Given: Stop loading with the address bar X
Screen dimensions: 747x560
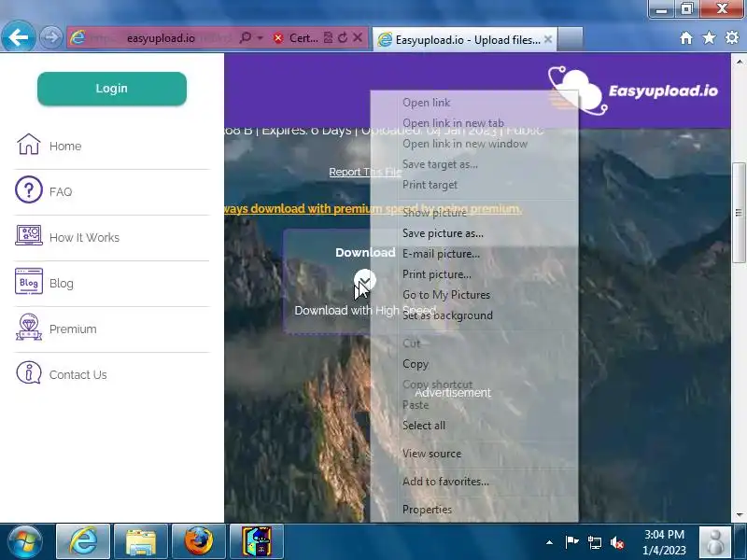Looking at the screenshot, I should [x=358, y=37].
